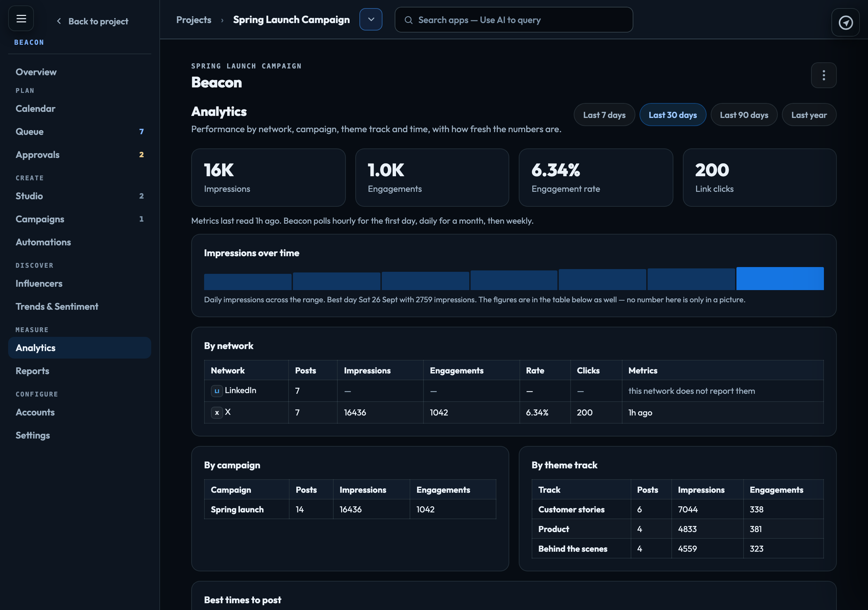Screen dimensions: 868x610
Task: Click the 6.34% Engagement rate card
Action: (x=596, y=178)
